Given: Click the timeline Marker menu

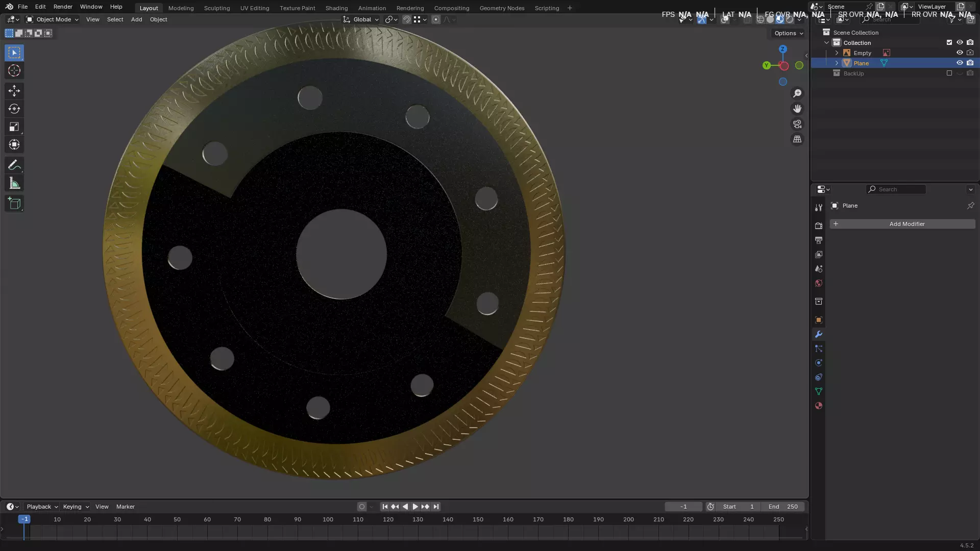Looking at the screenshot, I should pyautogui.click(x=126, y=507).
